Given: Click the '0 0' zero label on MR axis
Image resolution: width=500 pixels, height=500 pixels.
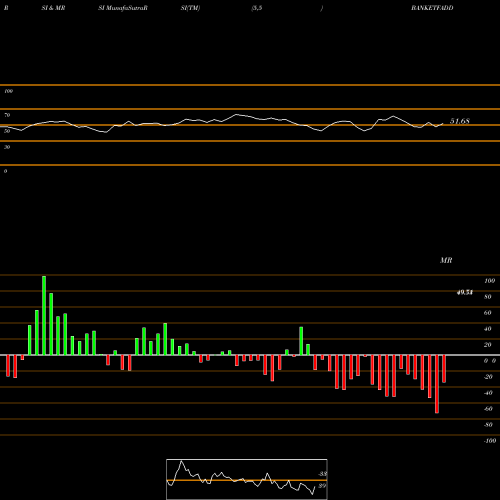Looking at the screenshot, I should 490,361.
